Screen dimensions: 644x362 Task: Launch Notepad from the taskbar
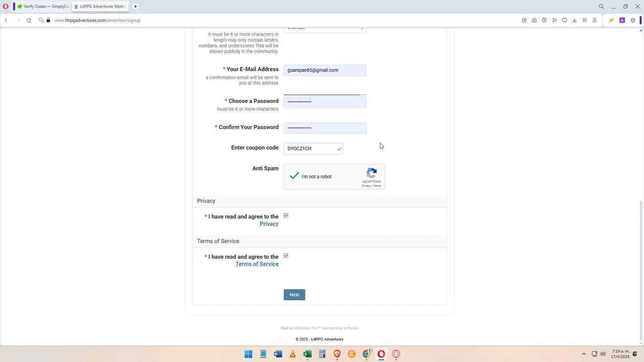point(263,354)
